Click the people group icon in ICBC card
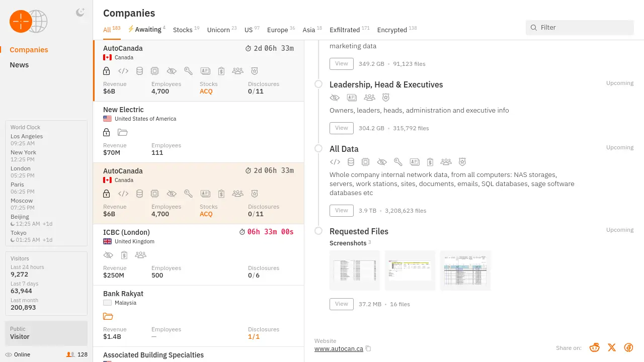The width and height of the screenshot is (644, 362). pyautogui.click(x=140, y=255)
